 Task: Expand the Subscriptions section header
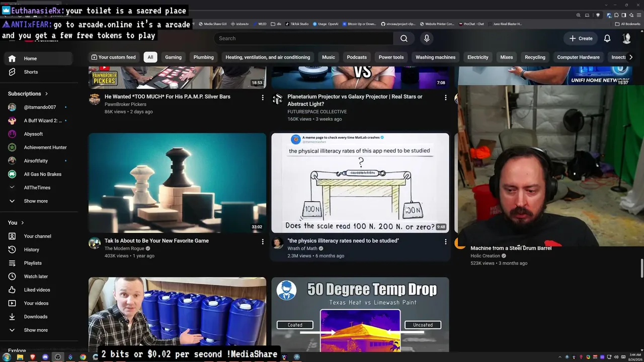[x=28, y=94]
